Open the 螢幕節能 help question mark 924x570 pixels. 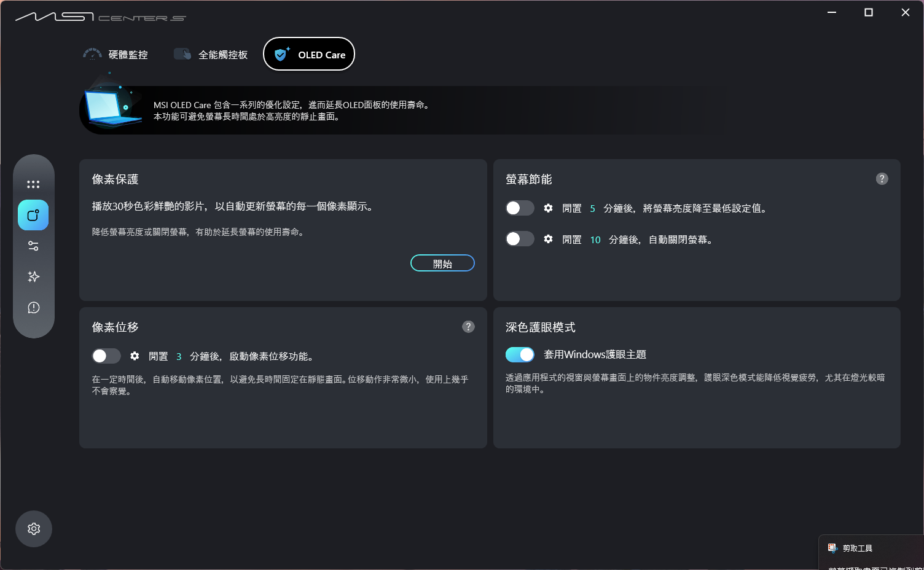(x=882, y=179)
